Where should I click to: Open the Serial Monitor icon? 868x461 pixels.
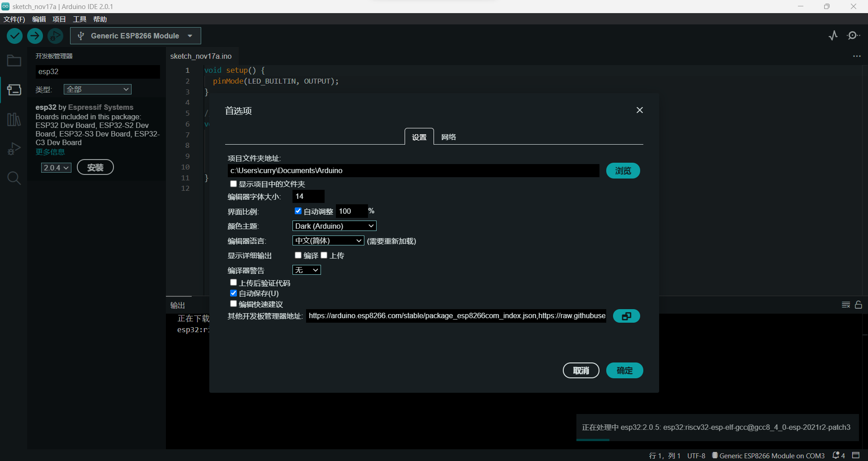click(853, 35)
